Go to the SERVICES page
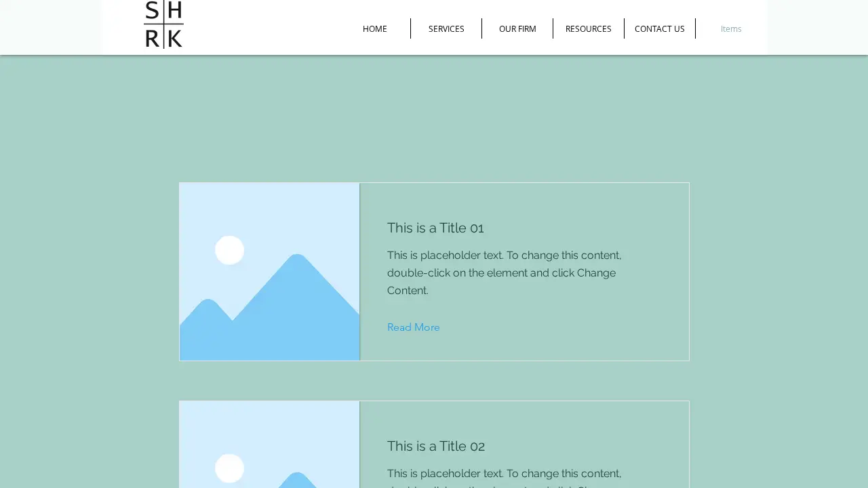 click(446, 28)
